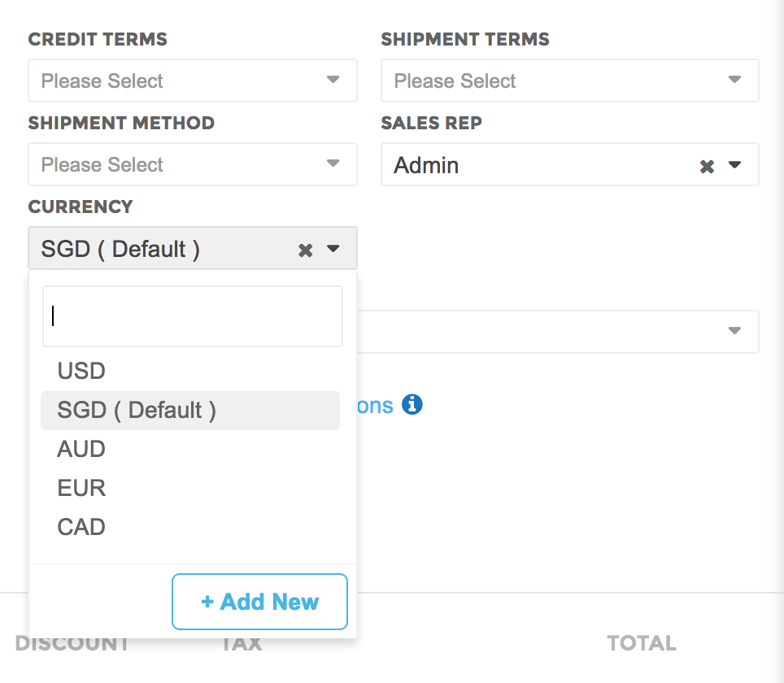Click the Admin value in Sales Rep
This screenshot has height=683, width=784.
[x=426, y=165]
